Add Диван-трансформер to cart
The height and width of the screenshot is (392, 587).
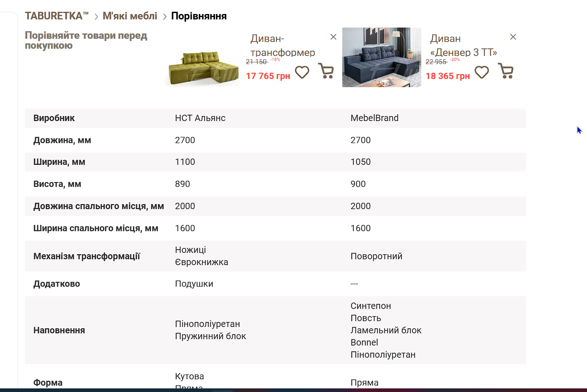(x=326, y=71)
